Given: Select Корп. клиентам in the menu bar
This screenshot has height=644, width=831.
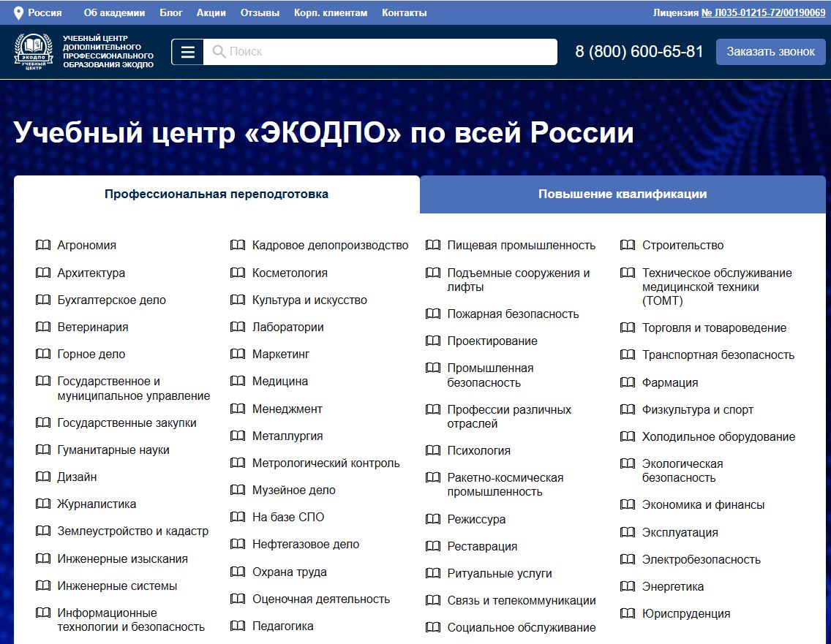Looking at the screenshot, I should coord(330,12).
